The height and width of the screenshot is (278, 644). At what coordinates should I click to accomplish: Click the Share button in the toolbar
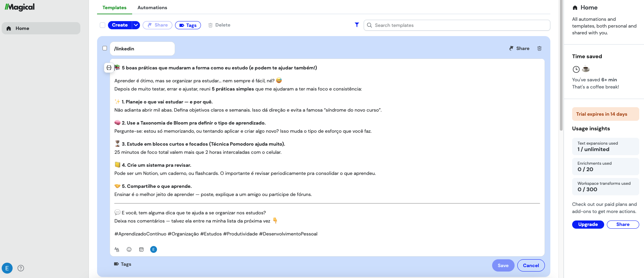click(x=158, y=25)
